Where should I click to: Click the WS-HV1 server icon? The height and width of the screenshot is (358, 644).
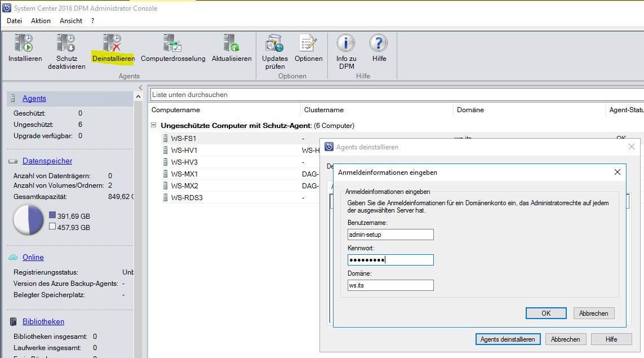(x=165, y=150)
